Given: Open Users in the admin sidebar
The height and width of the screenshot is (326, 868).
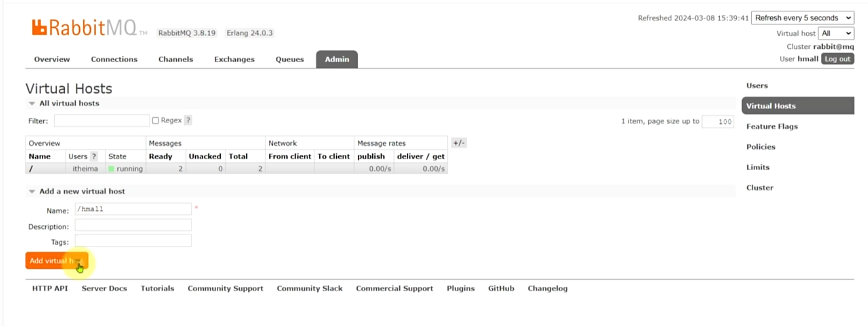Looking at the screenshot, I should pos(757,86).
